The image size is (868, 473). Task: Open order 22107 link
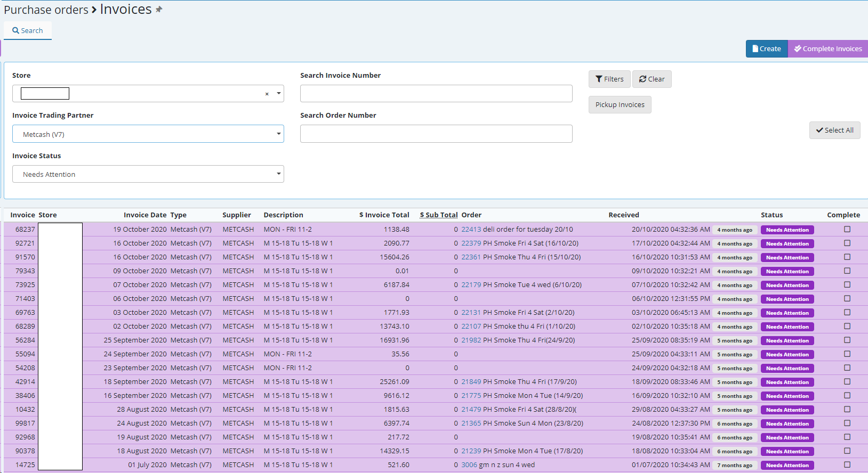coord(471,327)
